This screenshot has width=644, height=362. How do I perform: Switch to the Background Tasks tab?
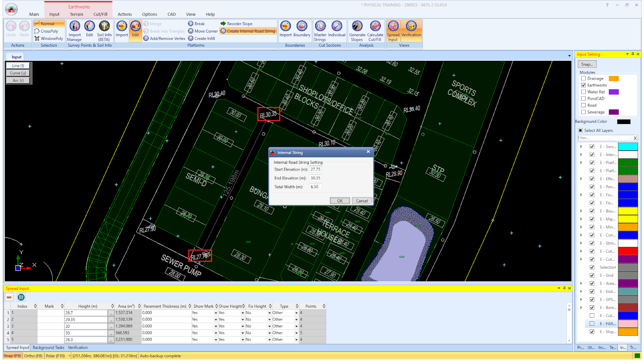(48, 348)
